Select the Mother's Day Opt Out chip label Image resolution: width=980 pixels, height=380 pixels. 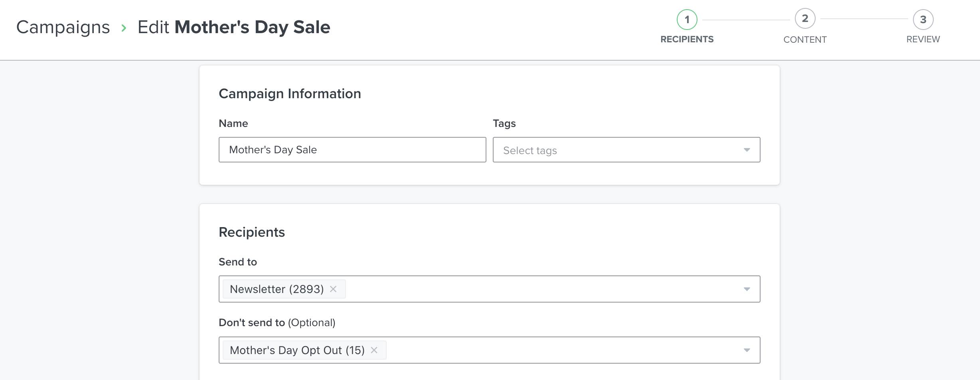297,350
